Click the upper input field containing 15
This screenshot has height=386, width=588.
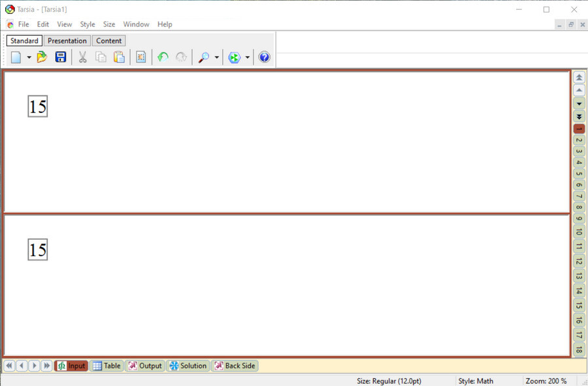pyautogui.click(x=38, y=106)
